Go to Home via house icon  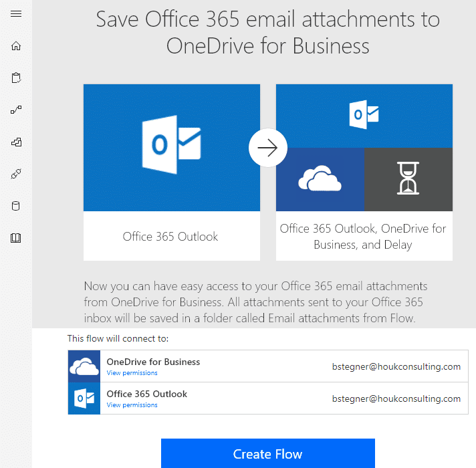pyautogui.click(x=16, y=46)
